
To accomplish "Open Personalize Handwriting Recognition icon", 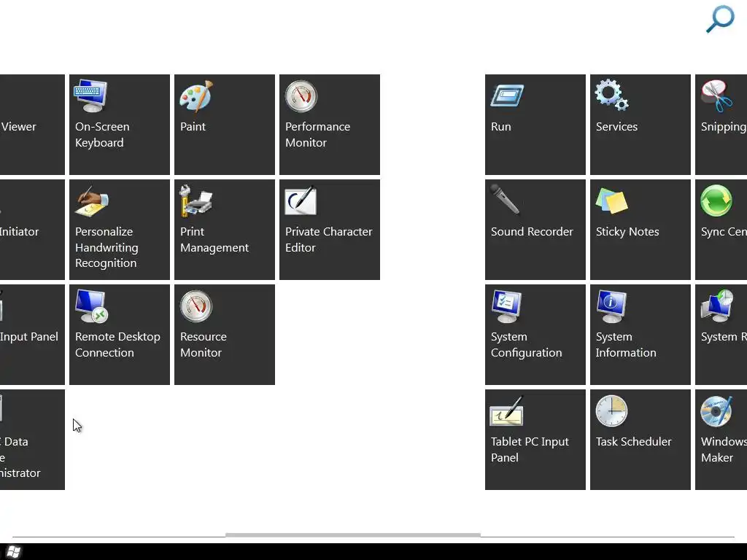I will pyautogui.click(x=91, y=201).
